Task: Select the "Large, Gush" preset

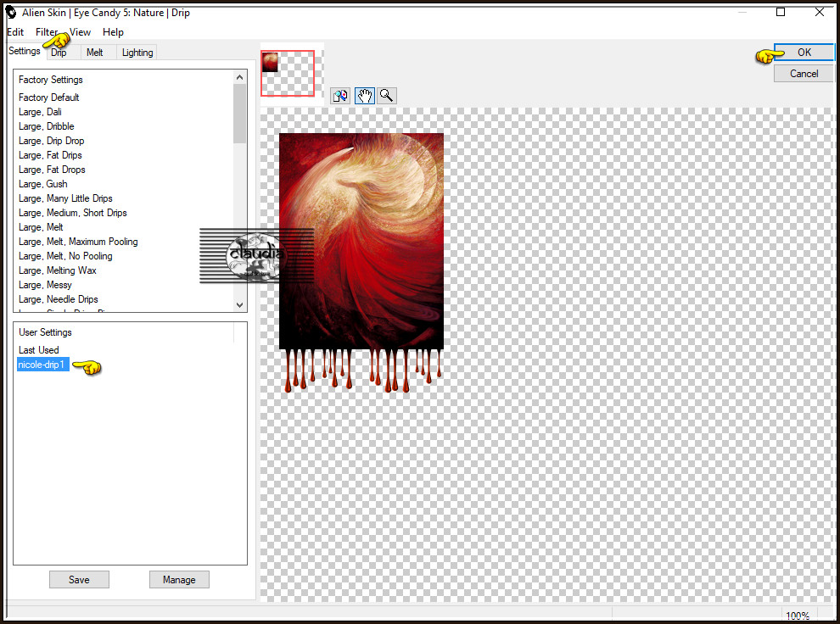Action: pos(43,184)
